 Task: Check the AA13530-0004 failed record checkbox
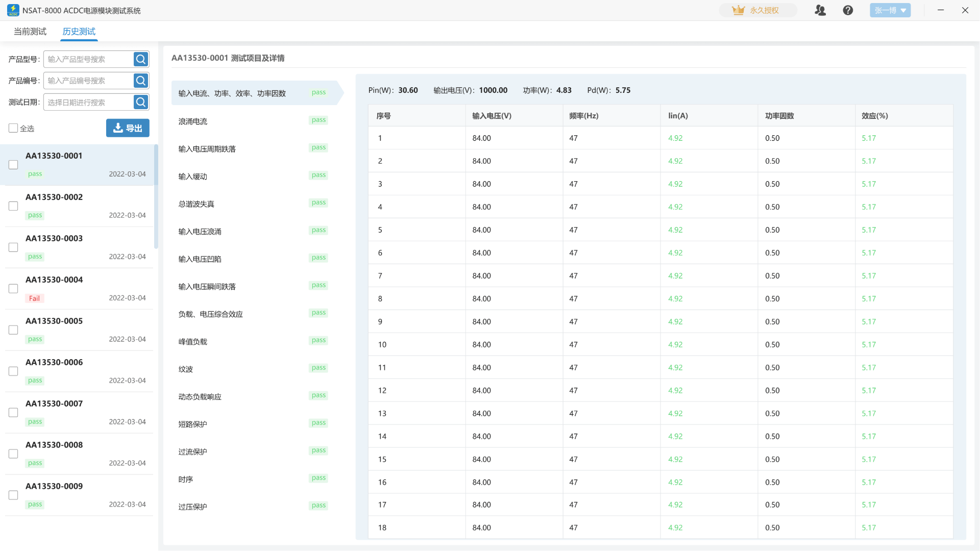(x=13, y=289)
